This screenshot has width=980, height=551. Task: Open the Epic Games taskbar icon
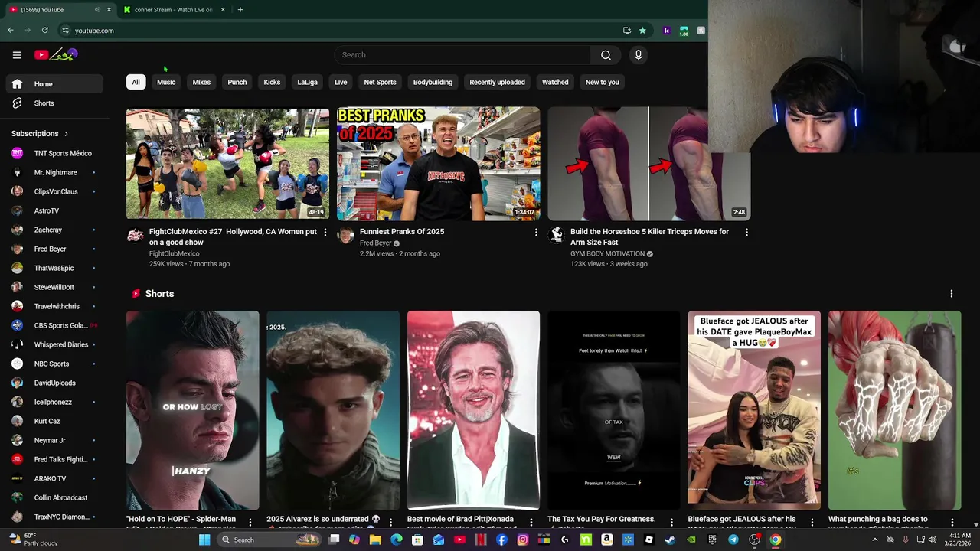[712, 540]
